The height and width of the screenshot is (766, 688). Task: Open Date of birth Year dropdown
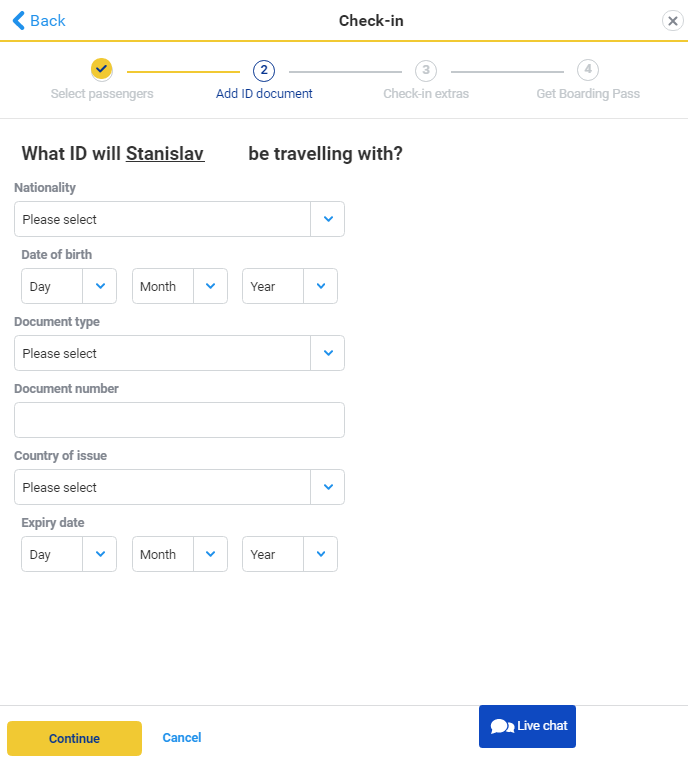point(290,286)
